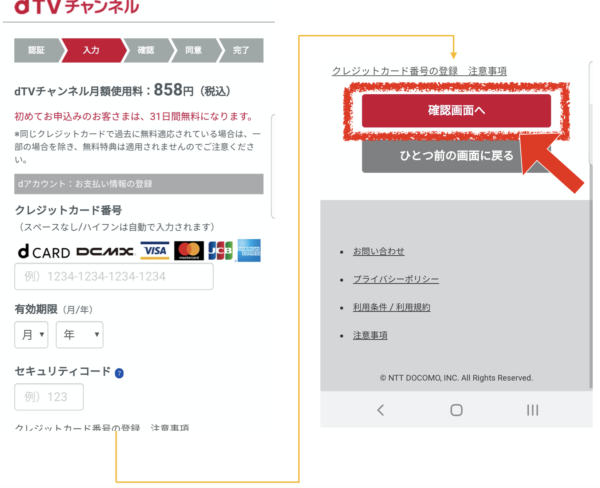
Task: Click the 31日間無料 red notice text
Action: 134,116
